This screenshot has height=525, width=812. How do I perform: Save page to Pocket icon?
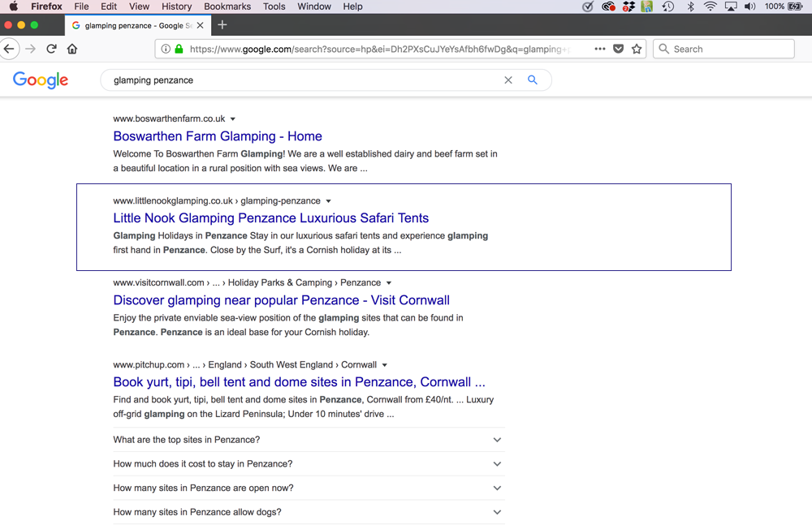point(618,49)
